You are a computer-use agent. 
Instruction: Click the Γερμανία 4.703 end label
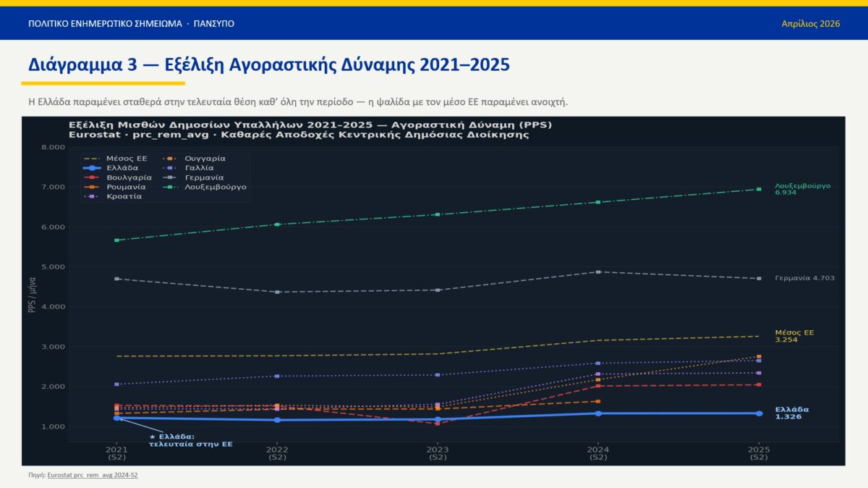click(804, 278)
